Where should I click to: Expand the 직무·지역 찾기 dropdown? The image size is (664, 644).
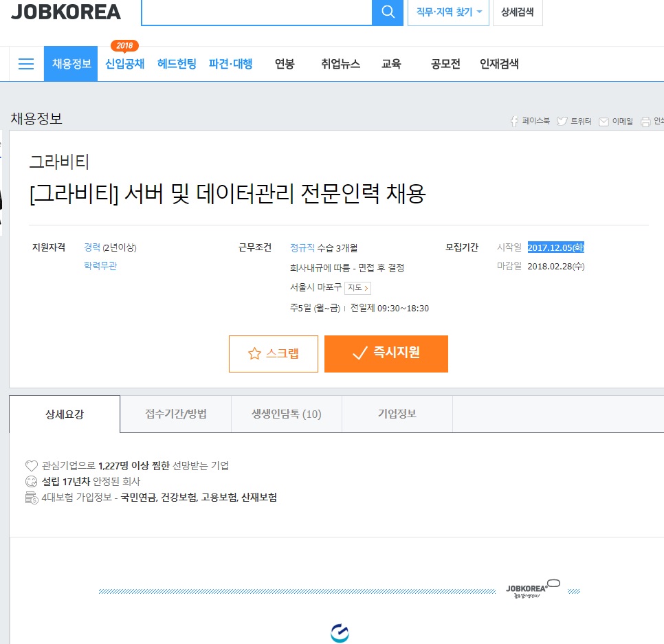point(448,12)
